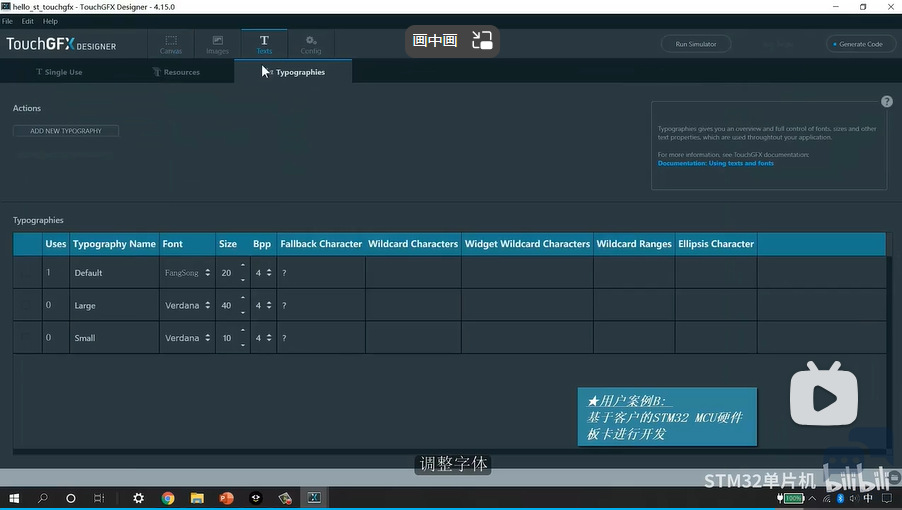Open the Edit menu
Image resolution: width=902 pixels, height=510 pixels.
click(x=28, y=21)
